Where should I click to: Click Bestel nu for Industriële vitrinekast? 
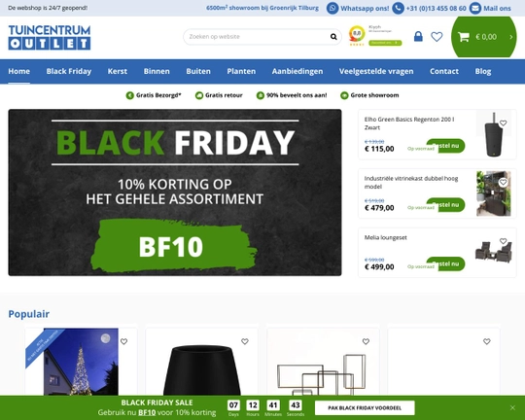click(x=445, y=204)
